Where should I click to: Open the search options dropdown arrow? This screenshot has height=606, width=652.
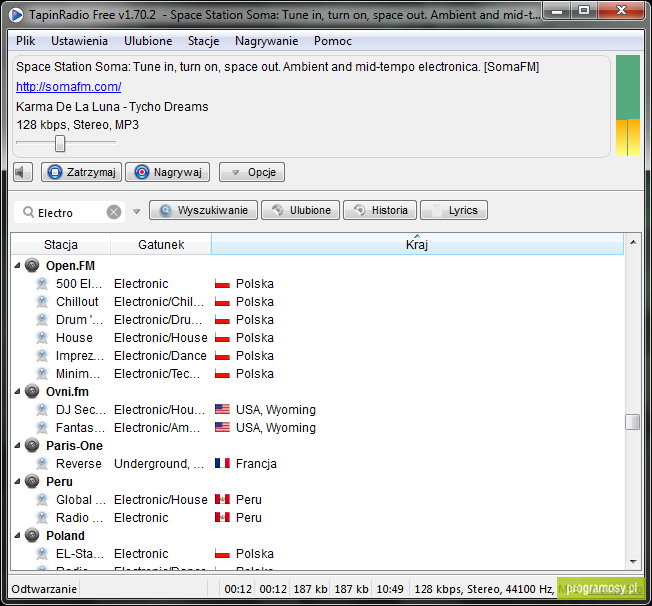pos(136,211)
